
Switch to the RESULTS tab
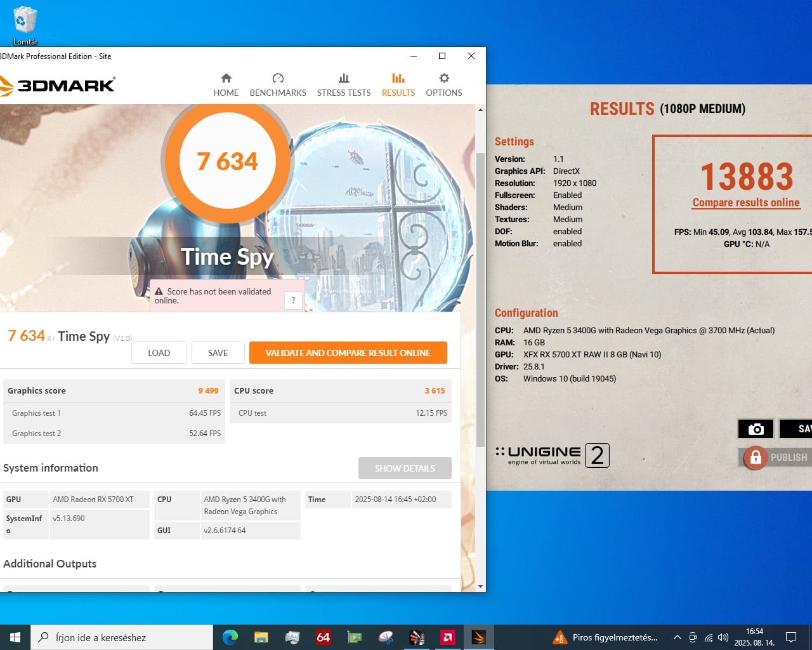398,85
